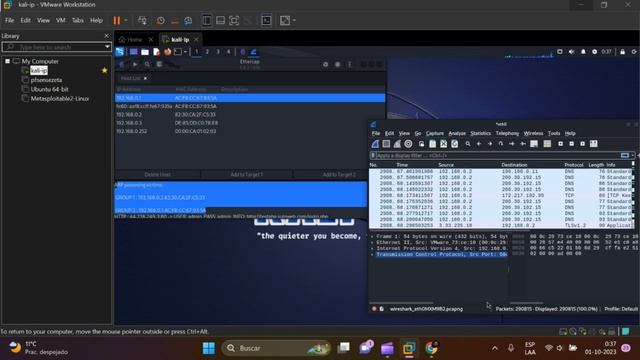Open the stretch guest dropdown arrow

click(x=294, y=20)
